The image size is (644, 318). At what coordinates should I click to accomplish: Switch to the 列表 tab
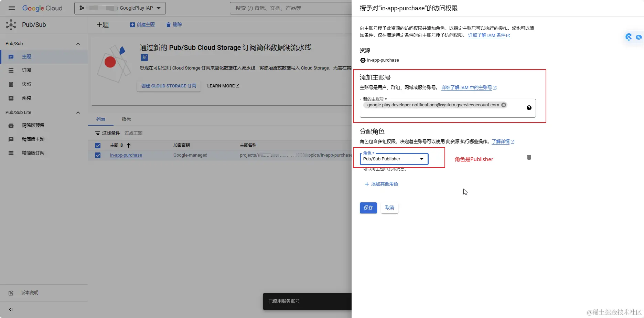[101, 119]
